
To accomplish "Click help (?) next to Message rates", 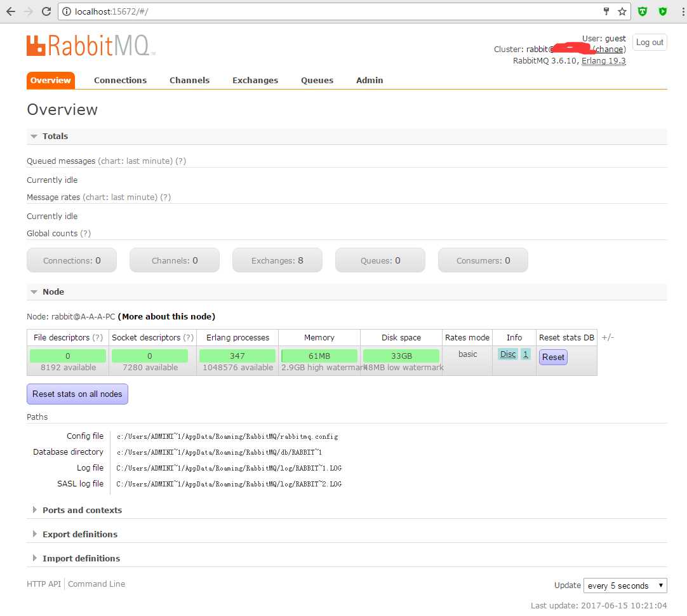I will pos(165,197).
